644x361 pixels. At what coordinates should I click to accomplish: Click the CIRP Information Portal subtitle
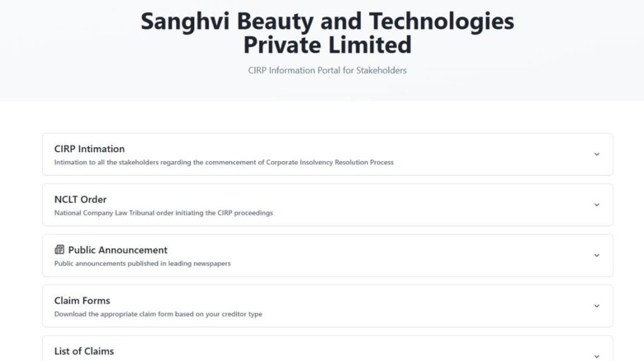[x=327, y=70]
